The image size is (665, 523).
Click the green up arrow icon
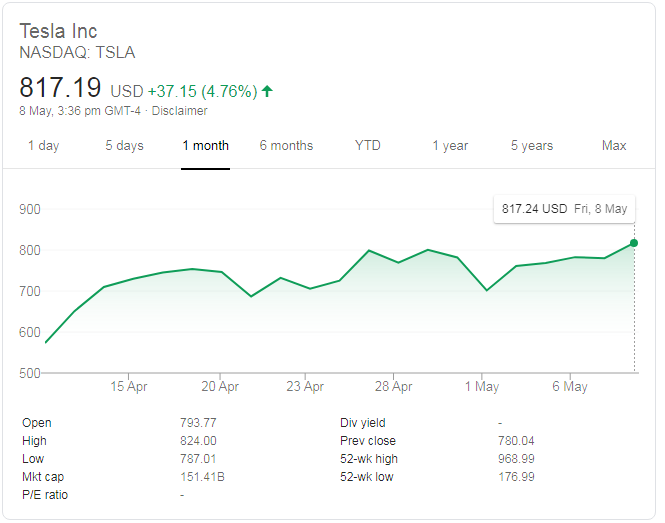[x=267, y=91]
